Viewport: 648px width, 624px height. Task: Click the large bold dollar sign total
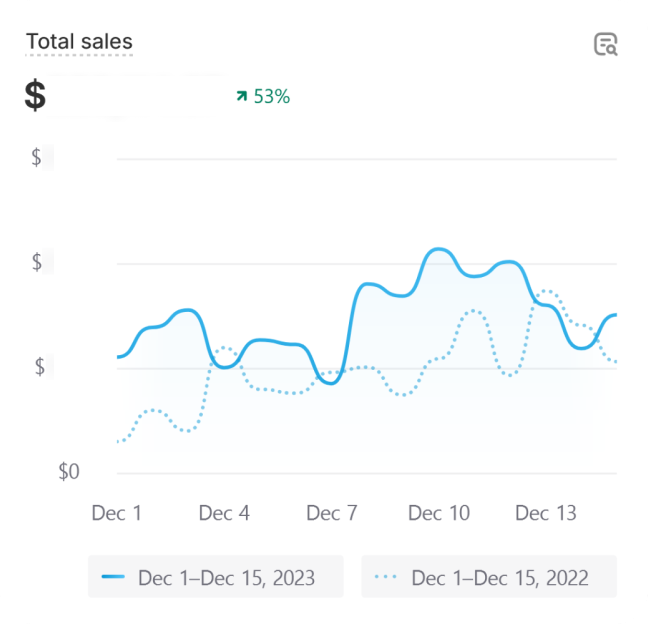pyautogui.click(x=35, y=97)
